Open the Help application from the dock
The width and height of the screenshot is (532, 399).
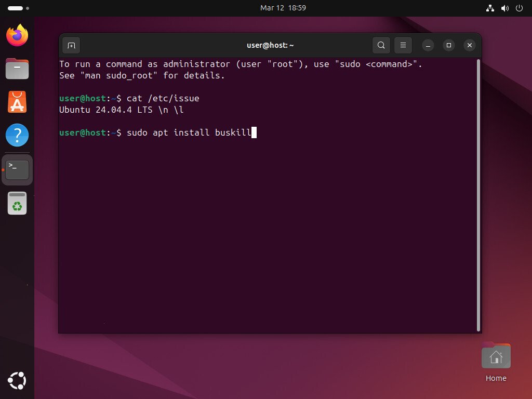17,135
